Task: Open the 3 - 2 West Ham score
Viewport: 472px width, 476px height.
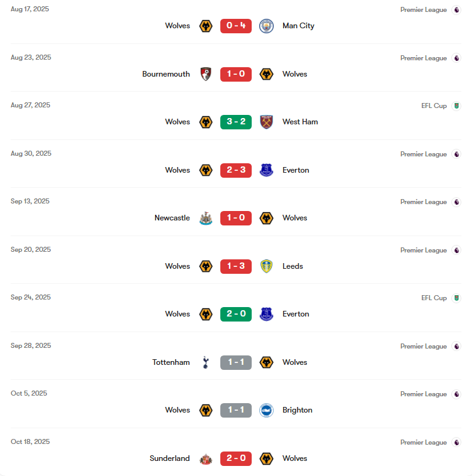Action: click(236, 122)
